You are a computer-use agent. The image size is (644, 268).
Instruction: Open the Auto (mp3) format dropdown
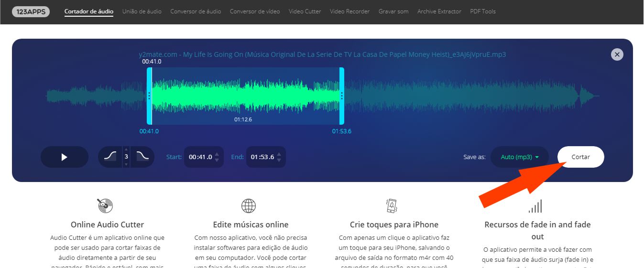(520, 157)
